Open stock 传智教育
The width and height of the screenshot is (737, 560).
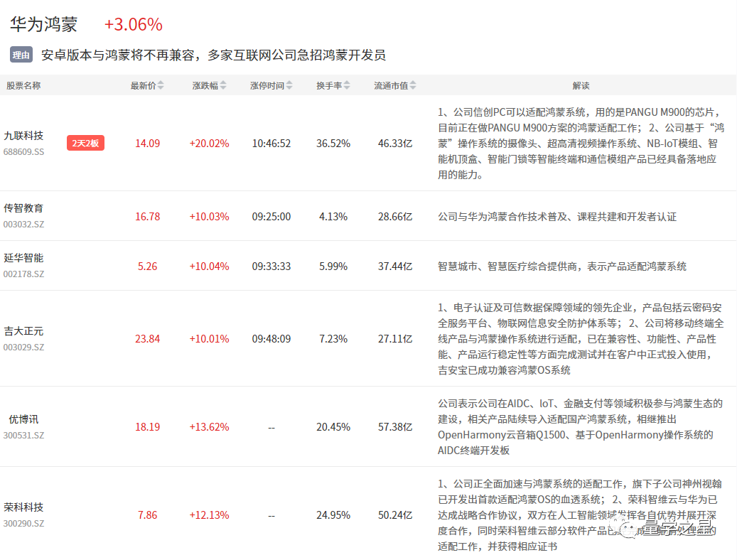23,208
